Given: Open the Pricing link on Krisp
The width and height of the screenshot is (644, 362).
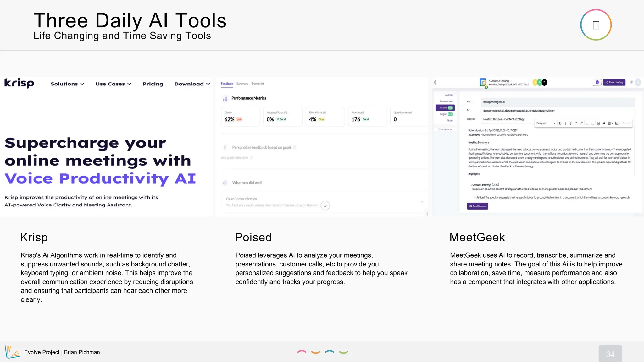Looking at the screenshot, I should [x=153, y=84].
